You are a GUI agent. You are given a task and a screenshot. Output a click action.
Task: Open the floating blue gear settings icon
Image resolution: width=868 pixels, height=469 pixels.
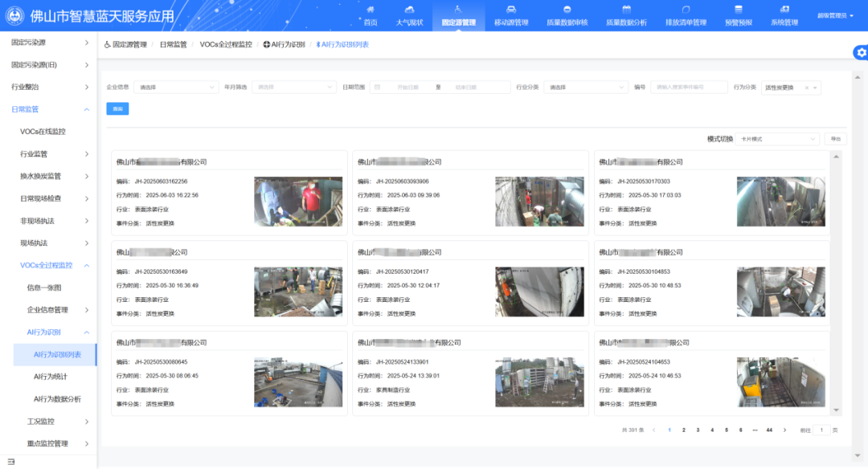tap(861, 52)
